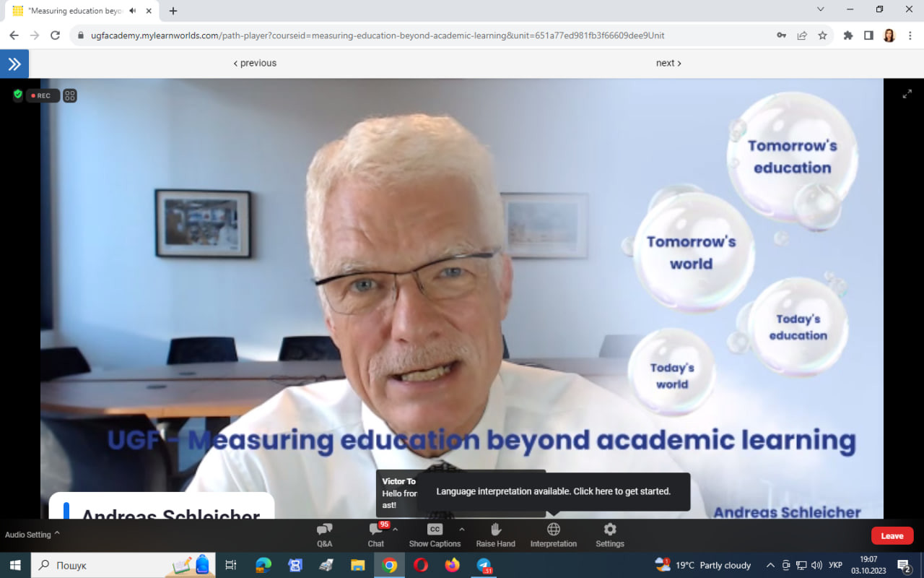
Task: Open network settings in the tray
Action: pyautogui.click(x=801, y=565)
